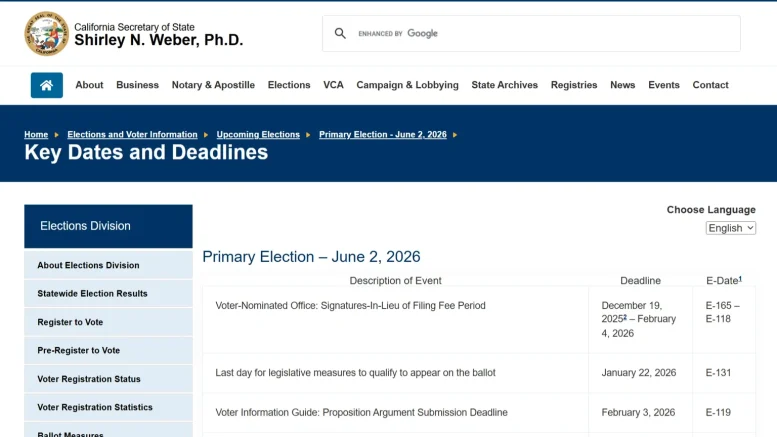Image resolution: width=777 pixels, height=437 pixels.
Task: Open the Campaign & Lobbying menu
Action: pos(407,85)
